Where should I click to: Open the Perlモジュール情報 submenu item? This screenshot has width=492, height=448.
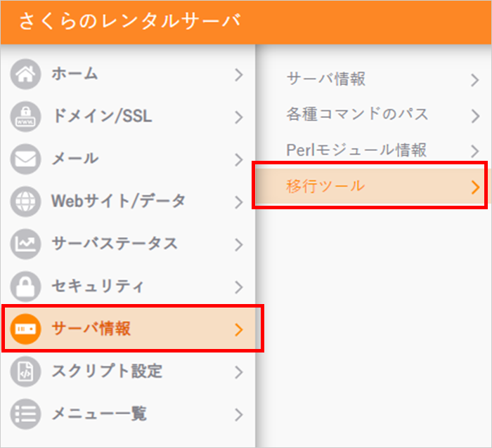(x=356, y=150)
